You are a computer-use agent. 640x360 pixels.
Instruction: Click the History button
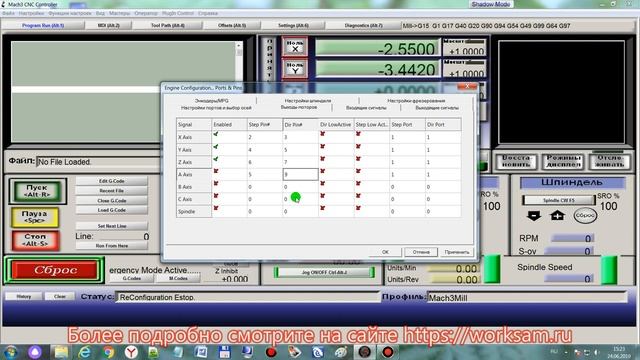click(x=24, y=296)
